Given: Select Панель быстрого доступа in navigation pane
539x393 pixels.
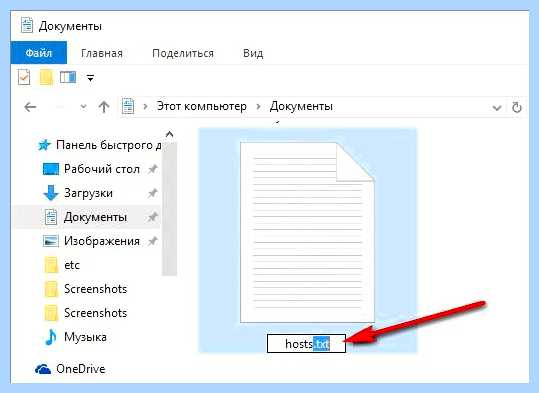Looking at the screenshot, I should [109, 145].
